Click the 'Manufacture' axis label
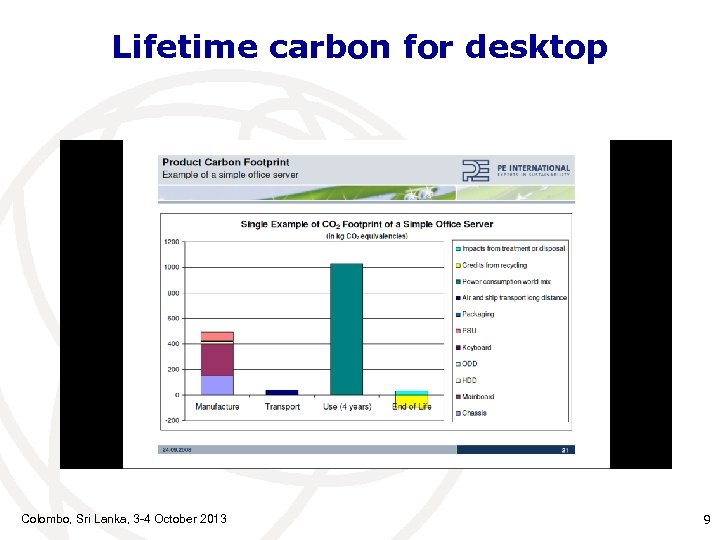Screen dimensions: 720x540 pos(217,406)
